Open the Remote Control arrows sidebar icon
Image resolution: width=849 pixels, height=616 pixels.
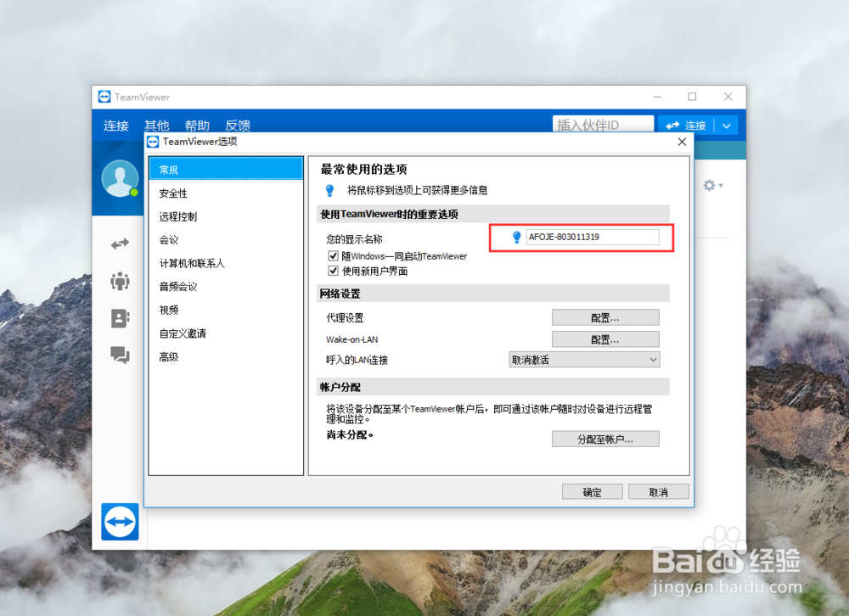click(120, 244)
